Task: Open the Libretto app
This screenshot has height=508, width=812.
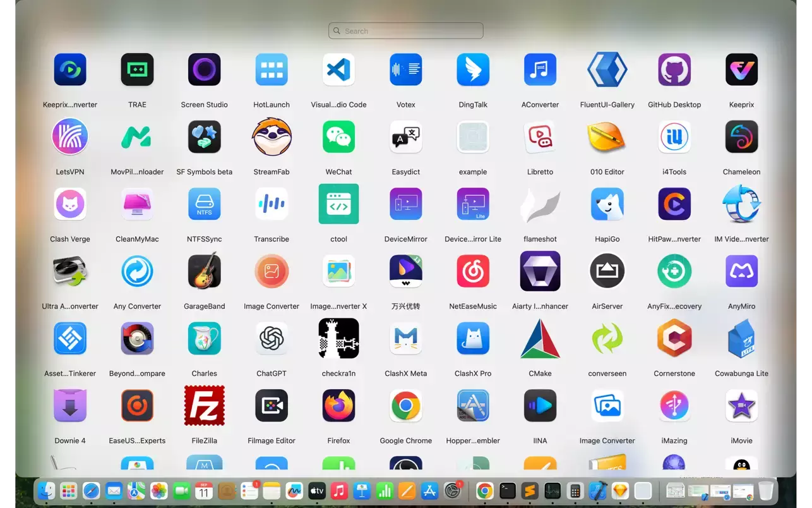Action: pyautogui.click(x=540, y=136)
